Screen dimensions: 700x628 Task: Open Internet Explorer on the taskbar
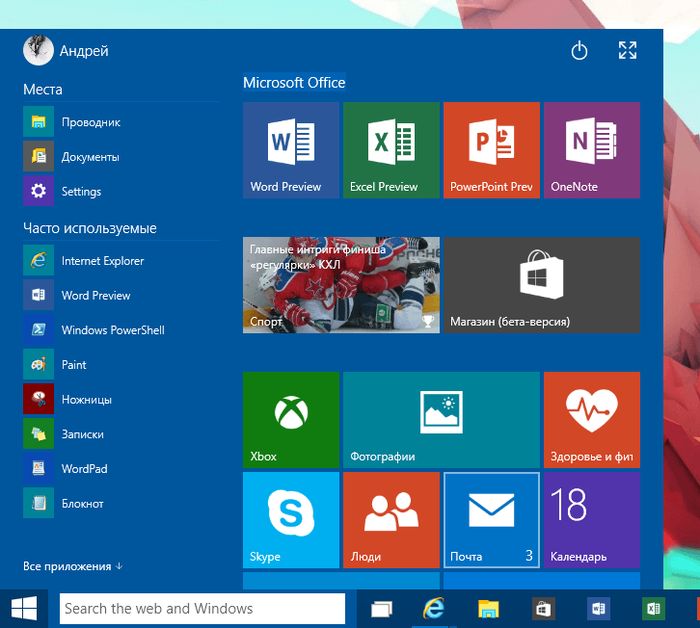[x=433, y=608]
